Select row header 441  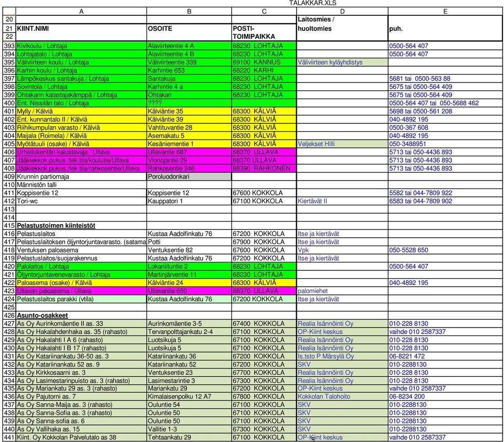pos(9,437)
